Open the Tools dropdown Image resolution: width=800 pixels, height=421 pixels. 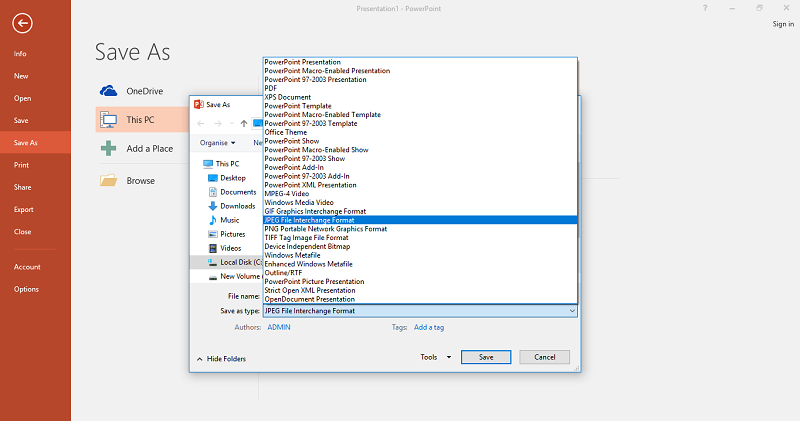[x=435, y=357]
